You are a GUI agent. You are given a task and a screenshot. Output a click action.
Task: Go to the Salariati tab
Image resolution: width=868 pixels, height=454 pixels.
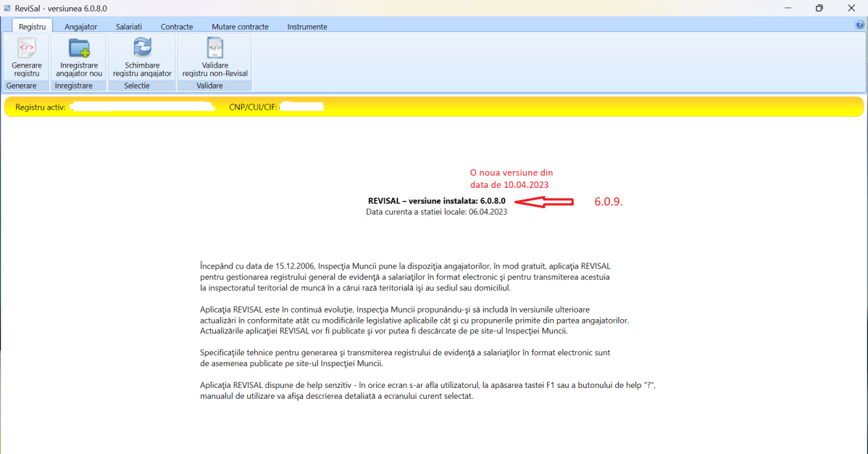pos(129,27)
